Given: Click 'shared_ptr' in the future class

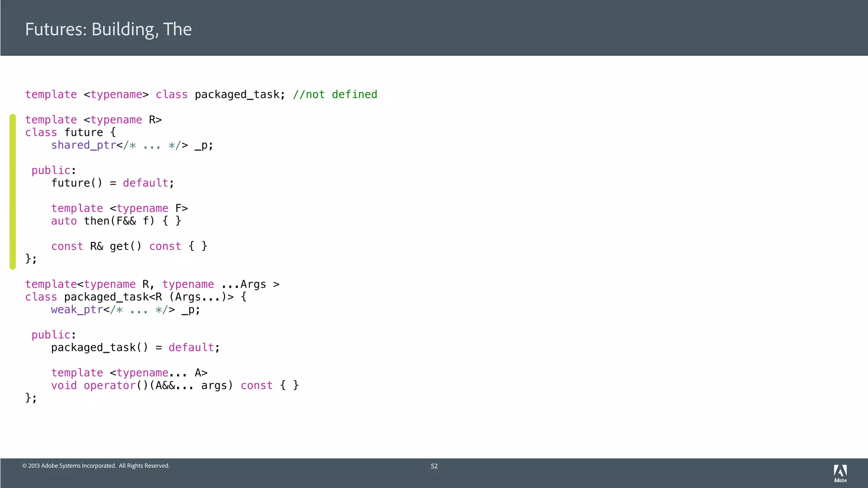Looking at the screenshot, I should 83,145.
